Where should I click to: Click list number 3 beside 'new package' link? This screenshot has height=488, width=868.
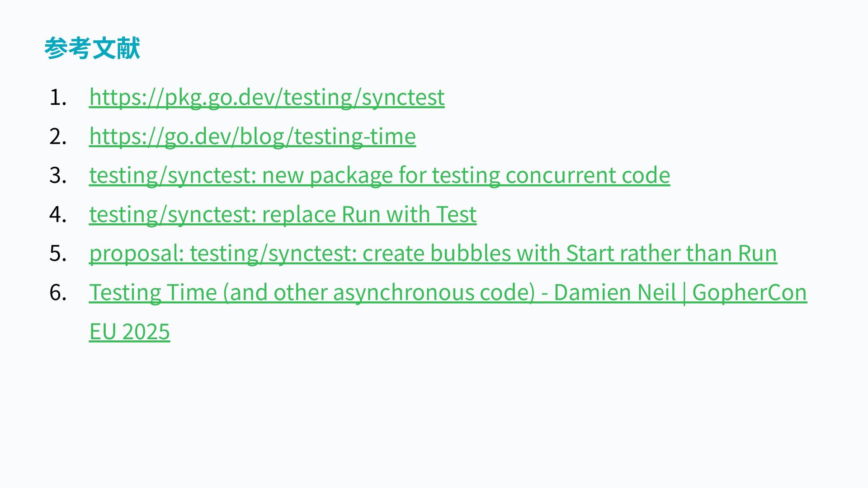[57, 175]
